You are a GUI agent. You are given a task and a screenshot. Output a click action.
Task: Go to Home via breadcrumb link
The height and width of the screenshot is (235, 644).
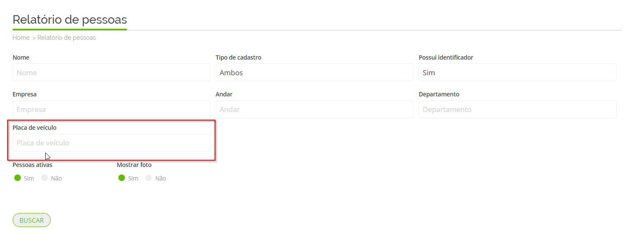click(x=21, y=38)
